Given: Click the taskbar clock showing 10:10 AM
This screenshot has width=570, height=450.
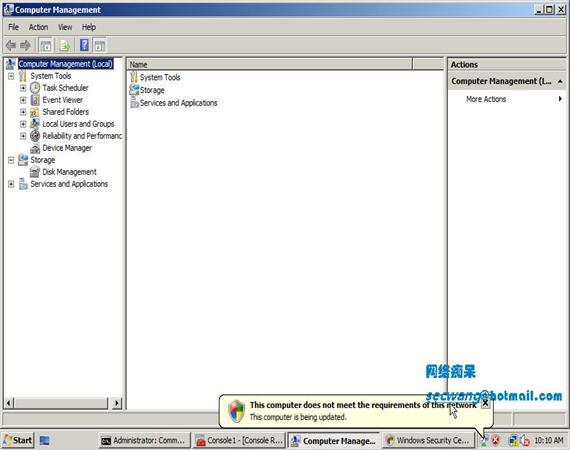Looking at the screenshot, I should tap(549, 441).
